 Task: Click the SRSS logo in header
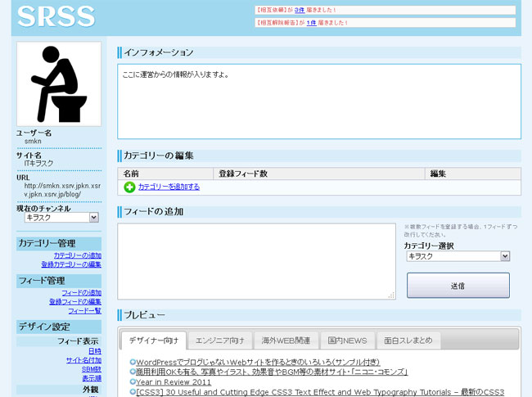click(56, 16)
